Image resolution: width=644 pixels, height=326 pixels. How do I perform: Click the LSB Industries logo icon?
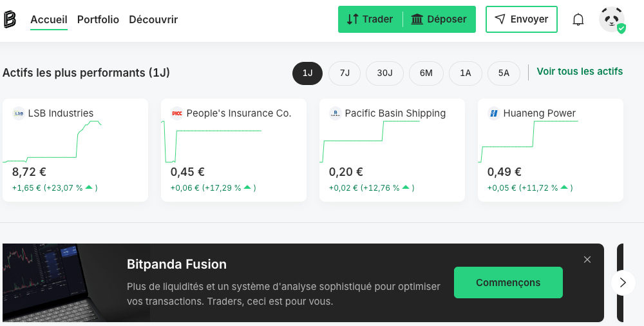(18, 113)
